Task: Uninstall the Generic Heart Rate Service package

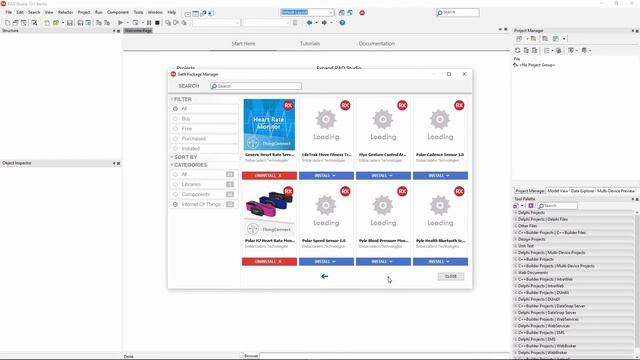Action: (269, 176)
